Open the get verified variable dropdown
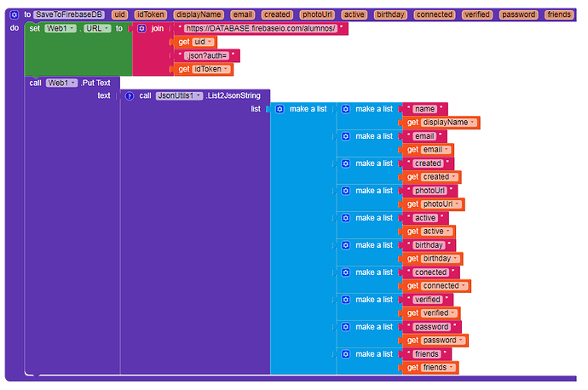The width and height of the screenshot is (588, 390). 440,313
